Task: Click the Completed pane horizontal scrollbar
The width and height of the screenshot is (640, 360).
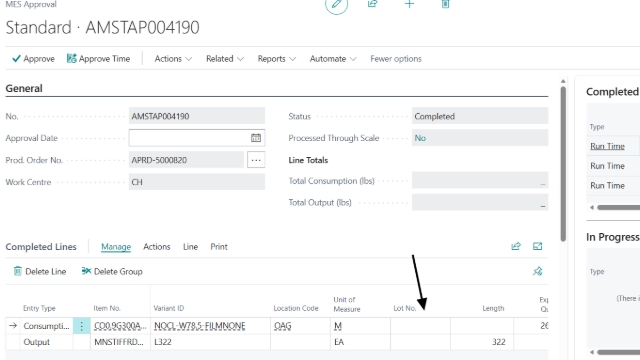Action: coord(618,208)
